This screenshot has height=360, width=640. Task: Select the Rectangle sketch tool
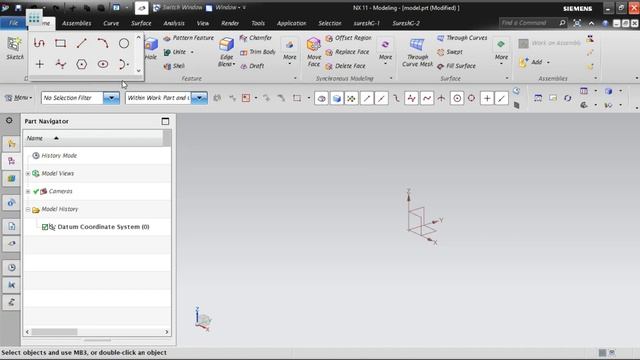60,43
